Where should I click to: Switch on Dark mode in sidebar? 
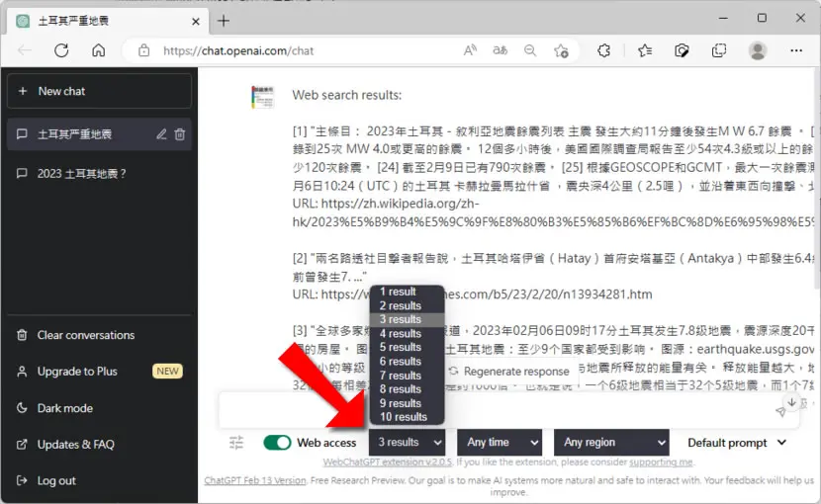click(x=65, y=408)
